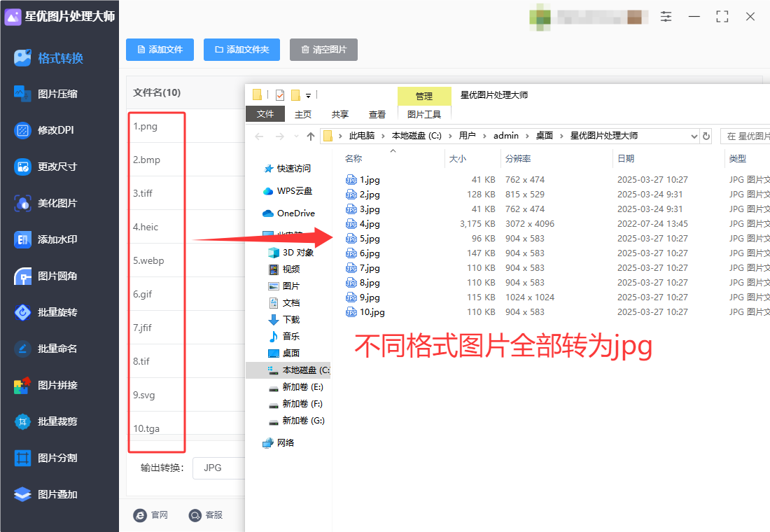Image resolution: width=770 pixels, height=532 pixels.
Task: Click the new folder icon in Explorer quick toolbar
Action: click(x=295, y=94)
